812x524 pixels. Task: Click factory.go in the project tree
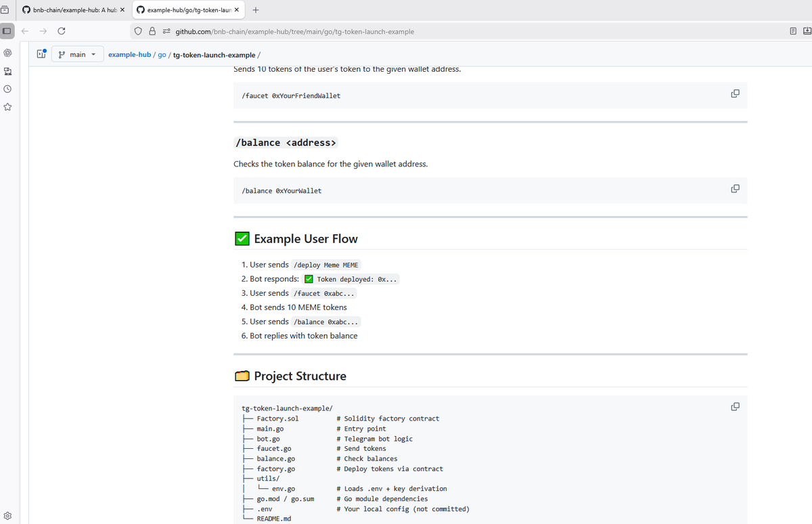276,468
